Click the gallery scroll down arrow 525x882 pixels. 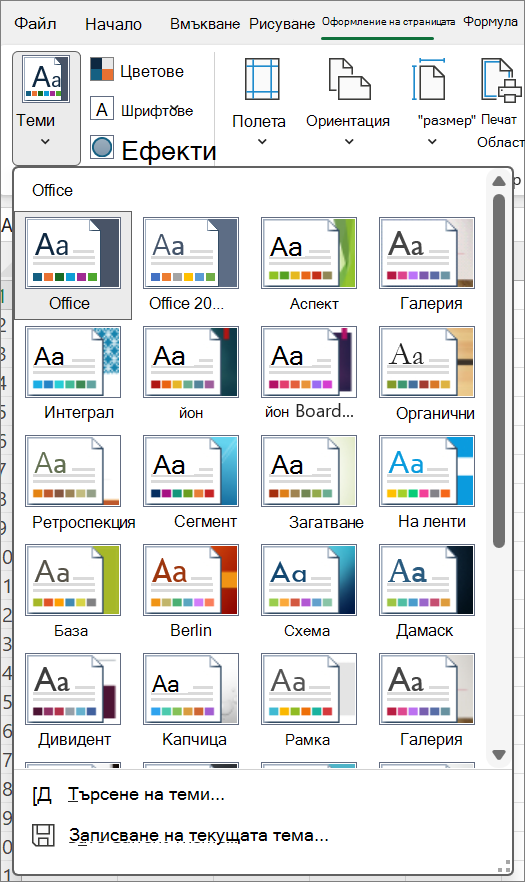(499, 754)
